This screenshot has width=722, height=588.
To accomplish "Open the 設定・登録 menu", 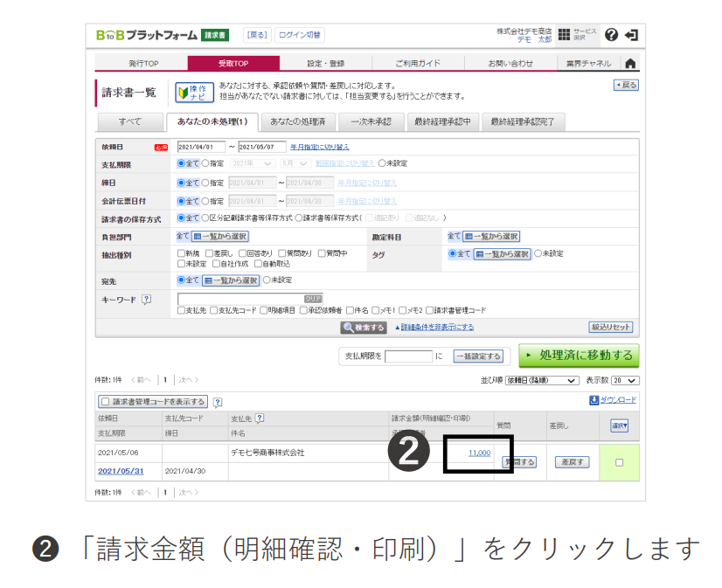I will pyautogui.click(x=325, y=63).
